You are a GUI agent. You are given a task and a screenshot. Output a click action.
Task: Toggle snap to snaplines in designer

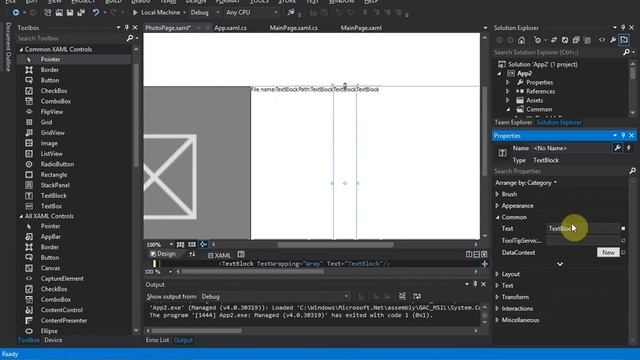[203, 244]
